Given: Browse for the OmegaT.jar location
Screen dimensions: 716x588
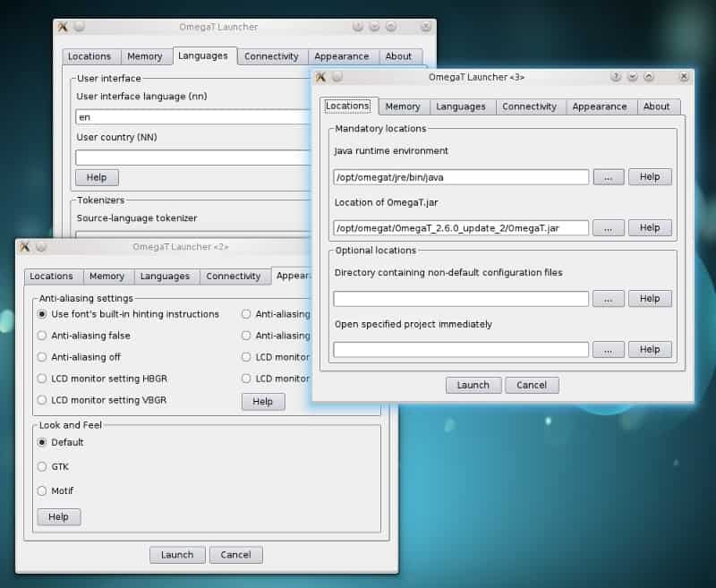Looking at the screenshot, I should (x=609, y=228).
